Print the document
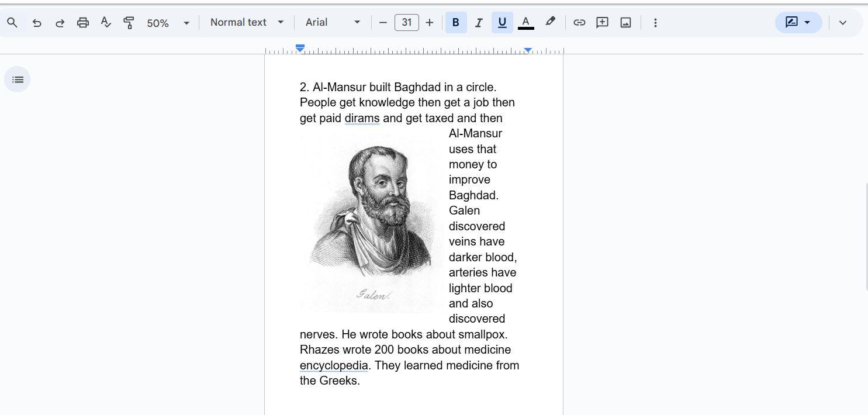 pos(83,23)
